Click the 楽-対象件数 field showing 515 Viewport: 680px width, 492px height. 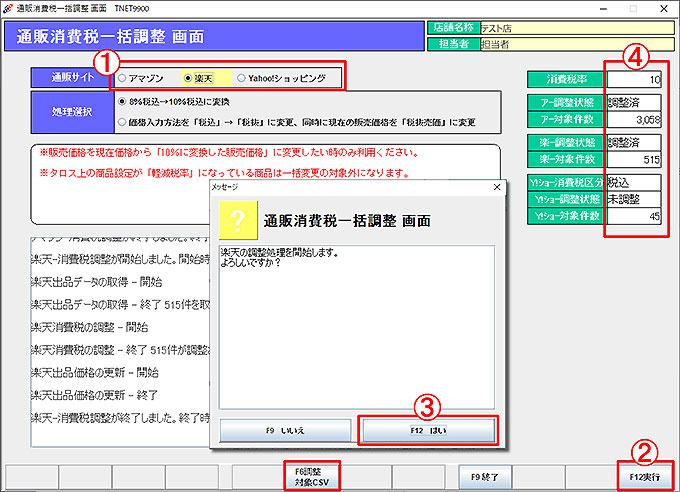[634, 159]
